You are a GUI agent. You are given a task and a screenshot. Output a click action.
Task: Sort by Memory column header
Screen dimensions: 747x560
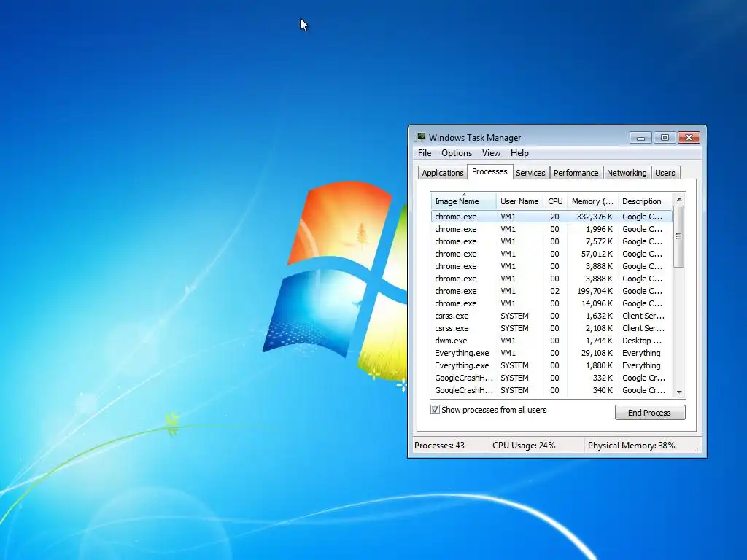592,201
